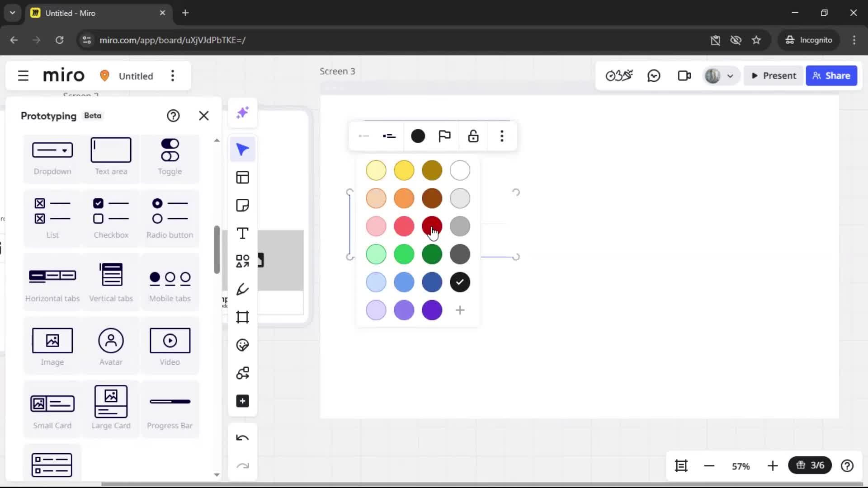Pick the dark green color swatch
The width and height of the screenshot is (868, 488).
pos(432,254)
